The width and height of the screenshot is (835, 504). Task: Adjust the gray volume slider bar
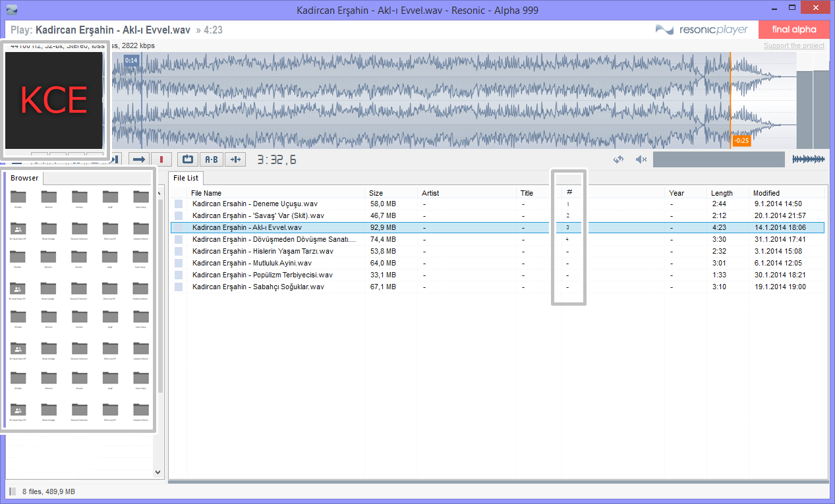pos(718,159)
